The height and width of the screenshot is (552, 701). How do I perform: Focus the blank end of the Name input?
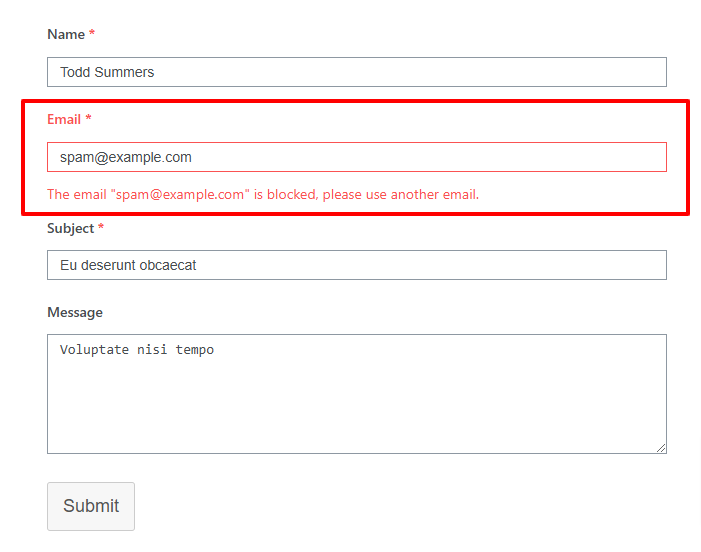pos(450,72)
